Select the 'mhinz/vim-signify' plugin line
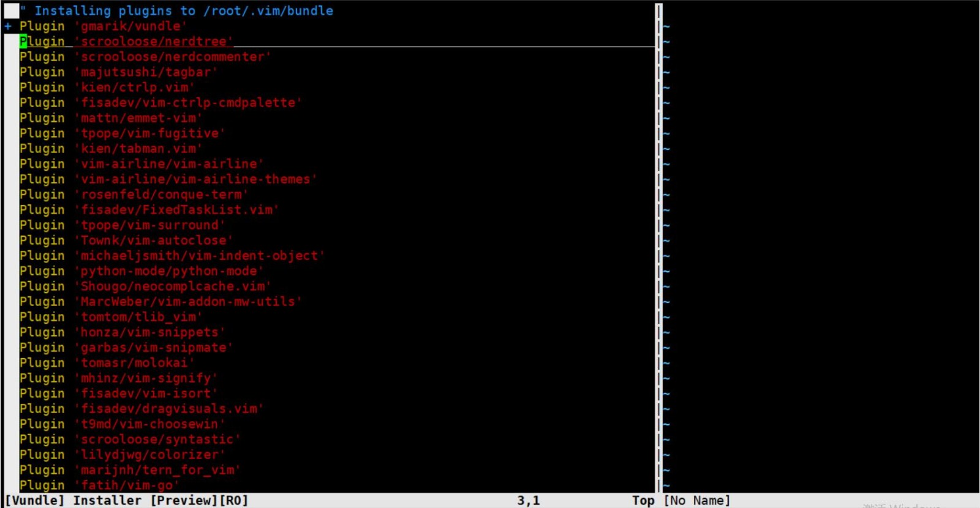The height and width of the screenshot is (508, 980). (119, 378)
